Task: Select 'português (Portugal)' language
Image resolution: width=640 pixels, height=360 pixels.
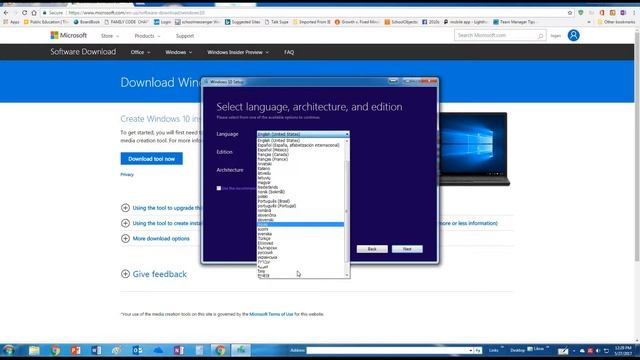Action: click(300, 206)
